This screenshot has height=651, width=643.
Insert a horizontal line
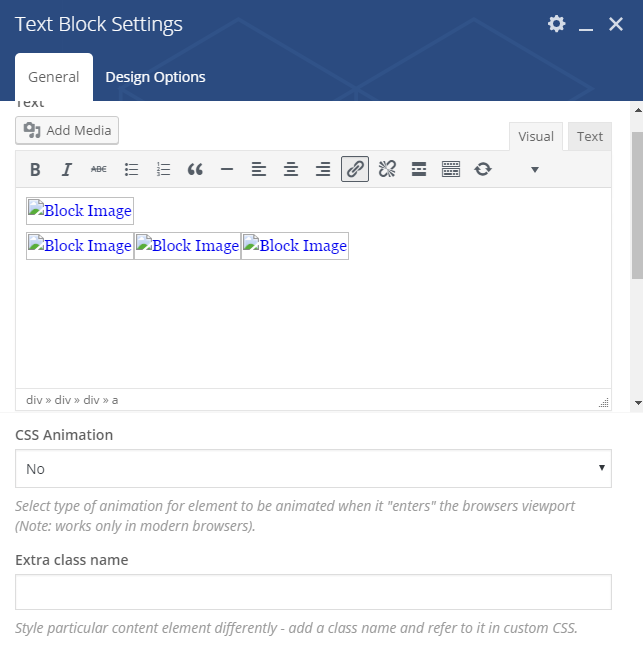coord(227,169)
